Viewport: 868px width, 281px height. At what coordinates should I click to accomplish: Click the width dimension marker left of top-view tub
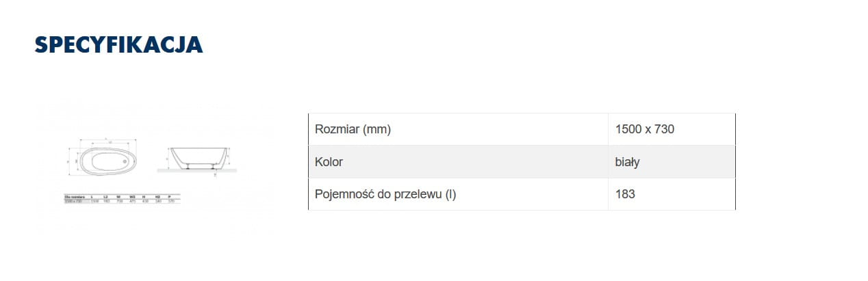pyautogui.click(x=69, y=162)
